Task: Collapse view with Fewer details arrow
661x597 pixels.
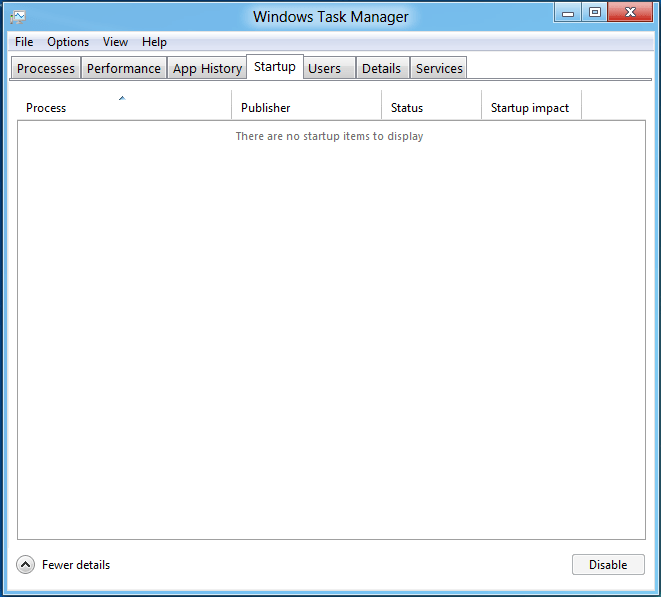Action: click(x=25, y=565)
